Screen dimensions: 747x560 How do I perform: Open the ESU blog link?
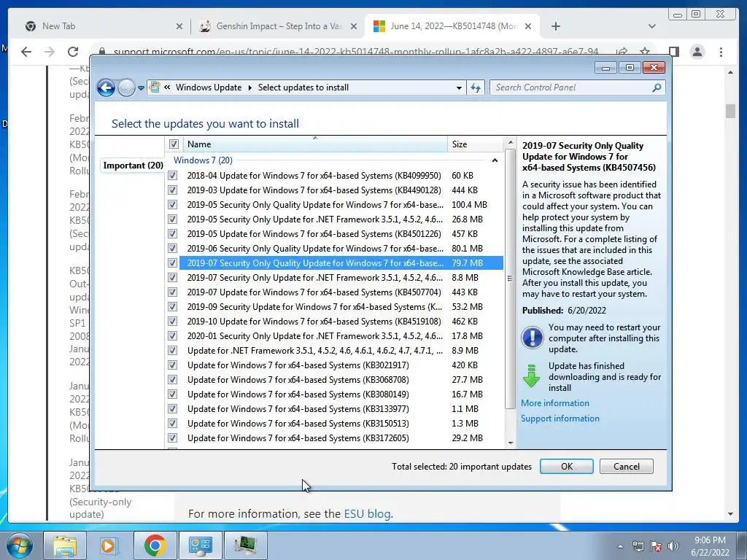click(367, 514)
